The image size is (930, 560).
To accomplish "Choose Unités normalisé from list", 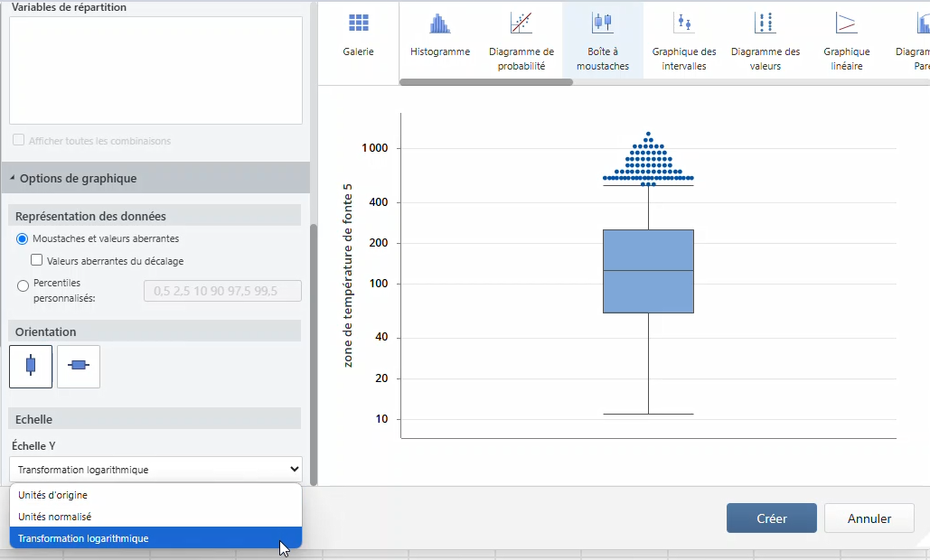I will point(55,517).
